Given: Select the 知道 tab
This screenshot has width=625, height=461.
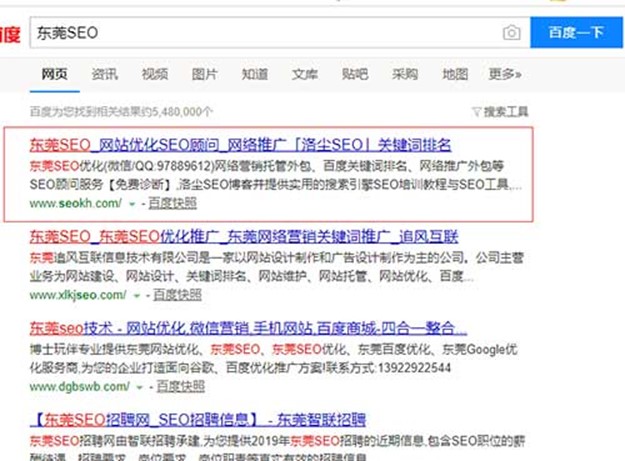Looking at the screenshot, I should pyautogui.click(x=255, y=74).
